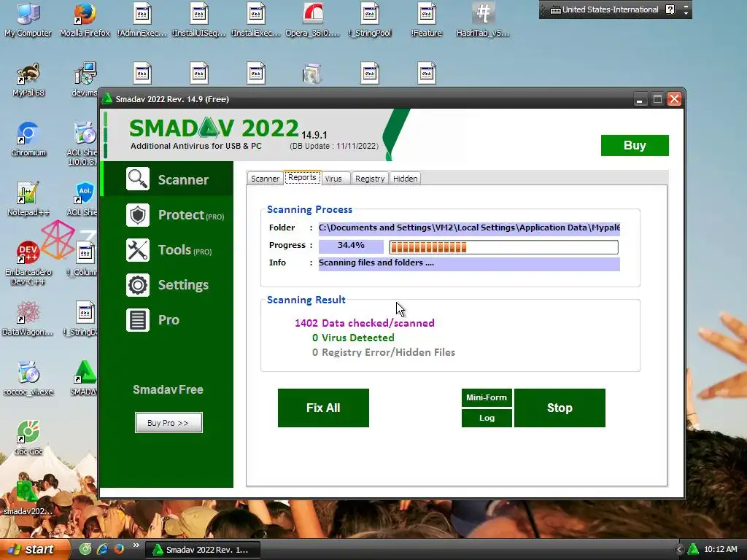The width and height of the screenshot is (747, 560).
Task: Open the Tools (PRO) section
Action: coord(167,250)
